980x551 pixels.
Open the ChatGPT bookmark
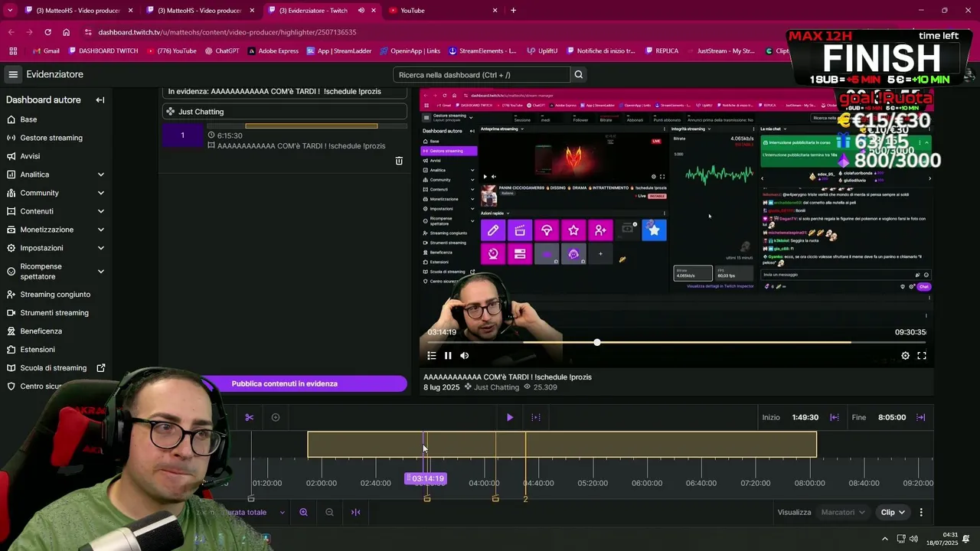[221, 51]
